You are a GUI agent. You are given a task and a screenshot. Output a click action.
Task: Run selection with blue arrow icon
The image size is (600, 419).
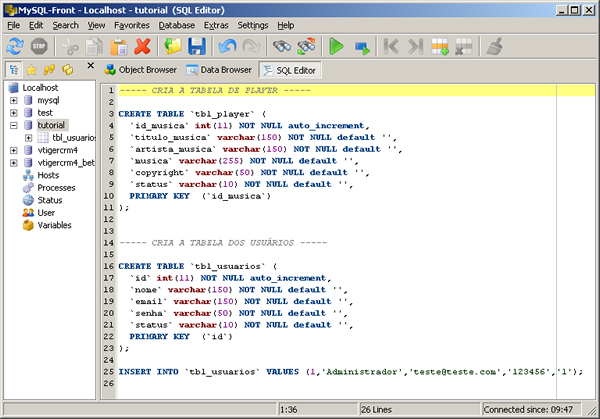tap(362, 47)
